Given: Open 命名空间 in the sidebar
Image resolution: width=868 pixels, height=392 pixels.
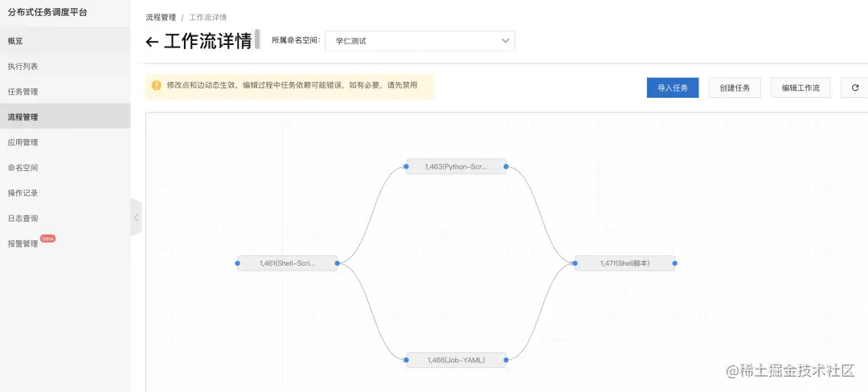Looking at the screenshot, I should 65,168.
